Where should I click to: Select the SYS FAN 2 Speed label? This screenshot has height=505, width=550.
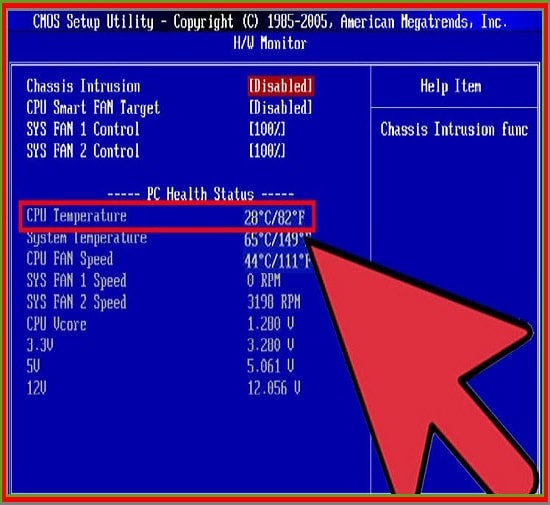pyautogui.click(x=76, y=303)
